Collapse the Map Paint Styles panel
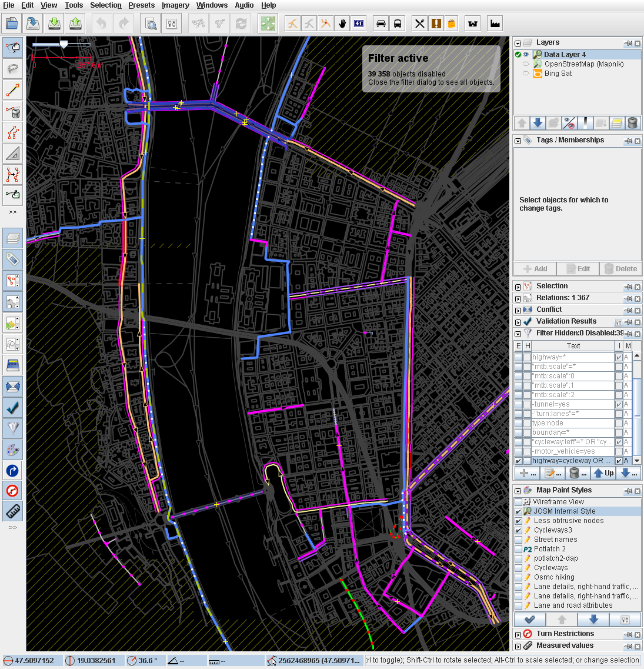644x669 pixels. pos(518,491)
